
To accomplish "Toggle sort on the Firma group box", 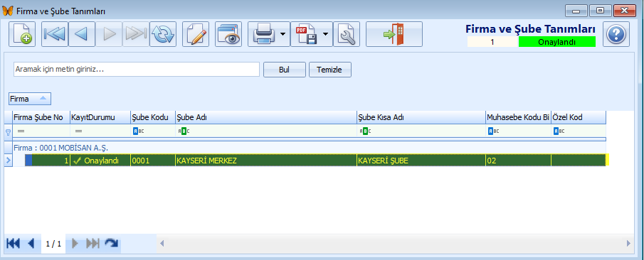I will (30, 99).
